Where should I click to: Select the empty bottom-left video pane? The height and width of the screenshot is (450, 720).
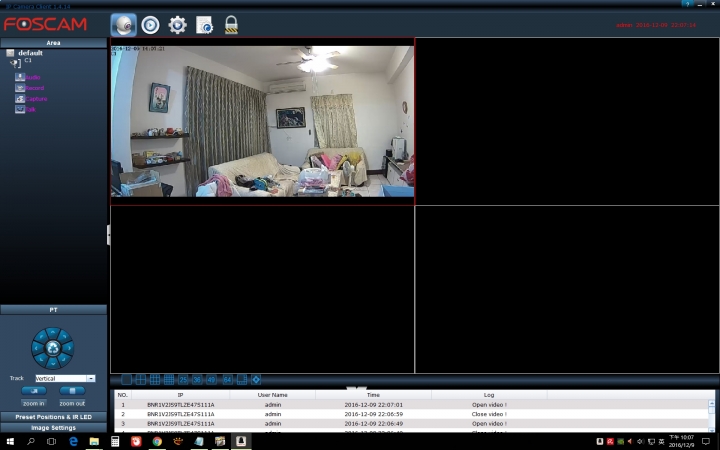pos(263,289)
